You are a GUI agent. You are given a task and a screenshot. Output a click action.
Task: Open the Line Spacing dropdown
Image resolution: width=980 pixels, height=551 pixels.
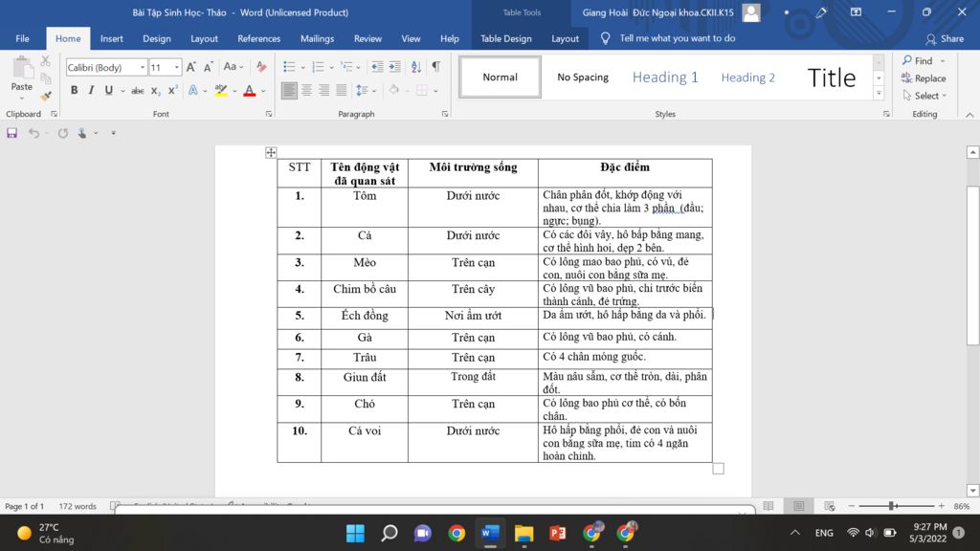point(366,91)
